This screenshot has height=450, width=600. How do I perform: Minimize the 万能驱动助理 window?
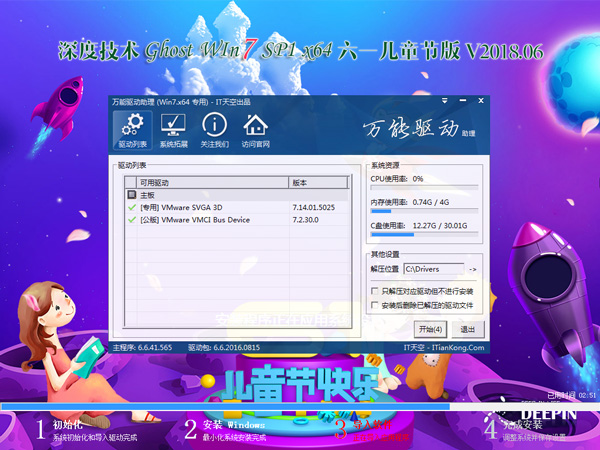point(463,101)
